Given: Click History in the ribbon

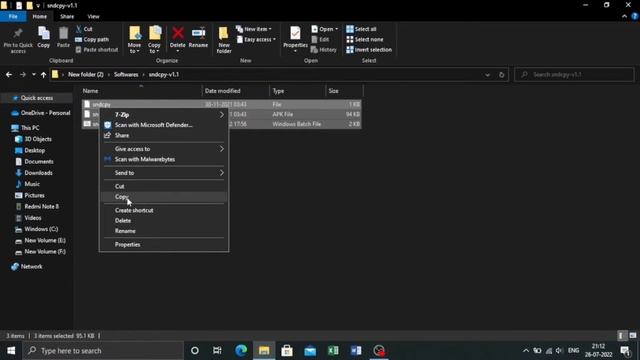Looking at the screenshot, I should pyautogui.click(x=324, y=50).
